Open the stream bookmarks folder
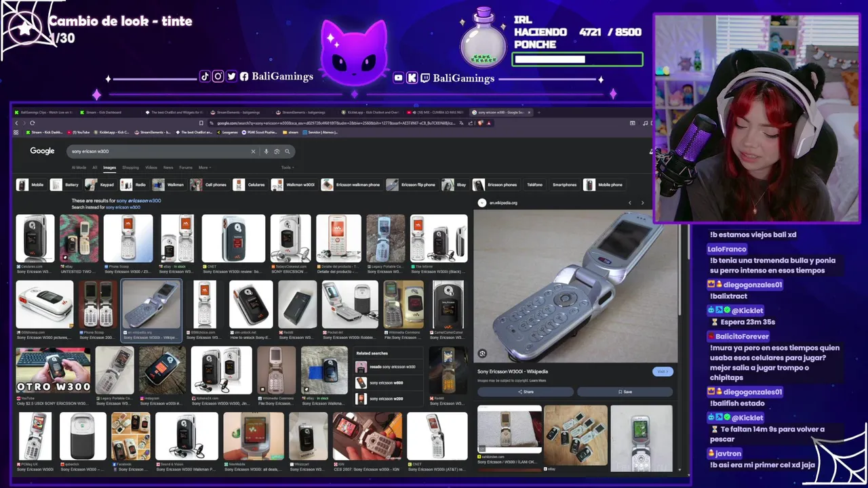Image resolution: width=868 pixels, height=488 pixels. [x=290, y=132]
